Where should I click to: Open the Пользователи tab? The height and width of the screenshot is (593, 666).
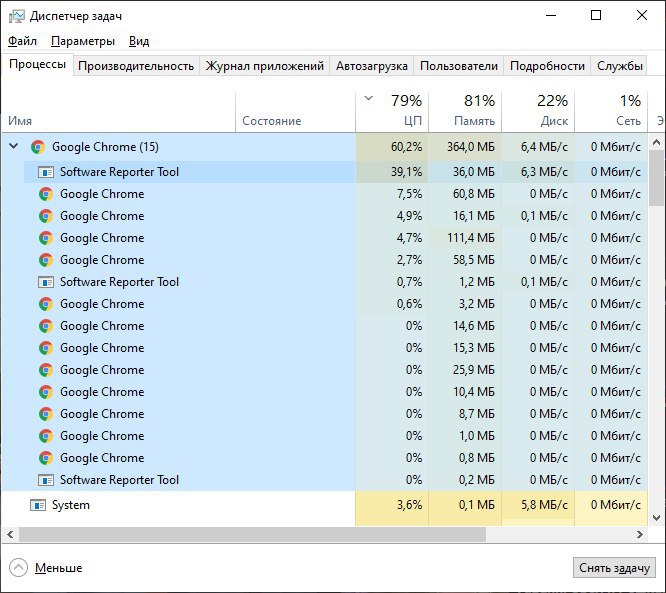[459, 66]
